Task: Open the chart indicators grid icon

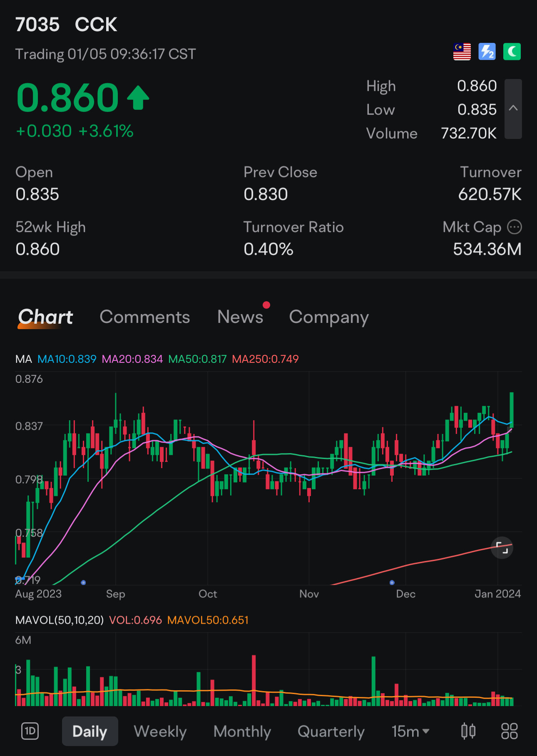Action: pos(509,731)
